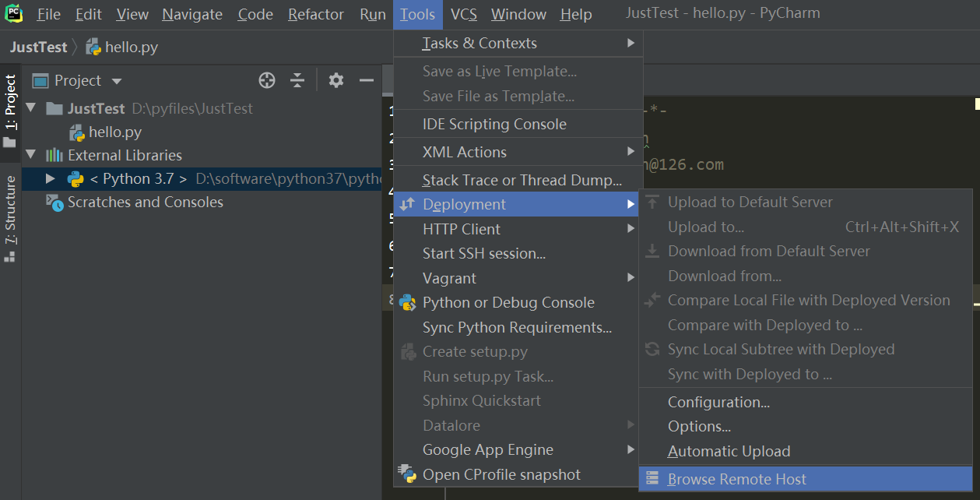Open the Navigate menu
Screen dimensions: 980x500
point(192,14)
